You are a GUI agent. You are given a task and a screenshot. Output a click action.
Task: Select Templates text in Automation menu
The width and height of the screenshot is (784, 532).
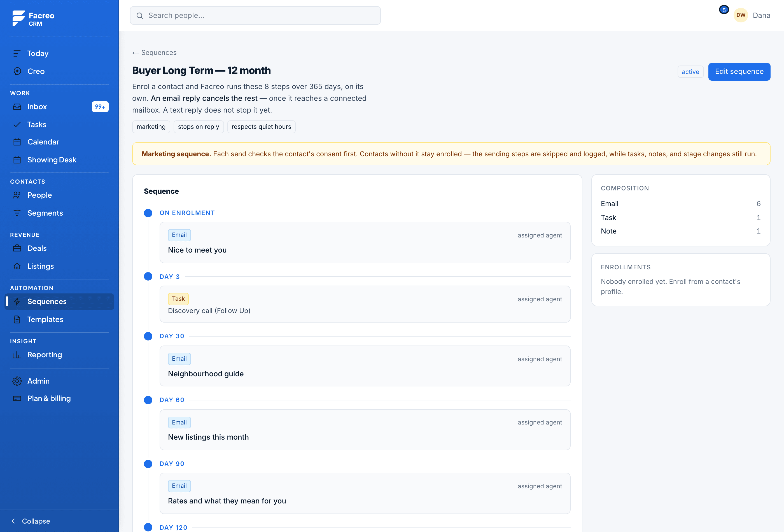pyautogui.click(x=45, y=320)
